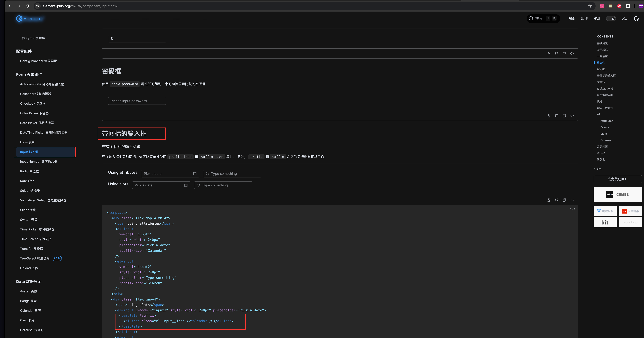The height and width of the screenshot is (338, 644).
Task: Copy the password input demo code
Action: (564, 116)
